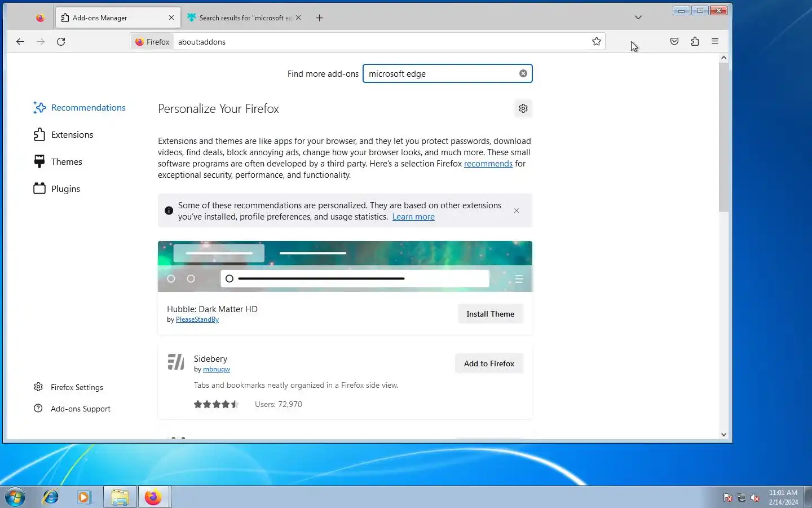Reload the current page
812x508 pixels.
pos(61,41)
